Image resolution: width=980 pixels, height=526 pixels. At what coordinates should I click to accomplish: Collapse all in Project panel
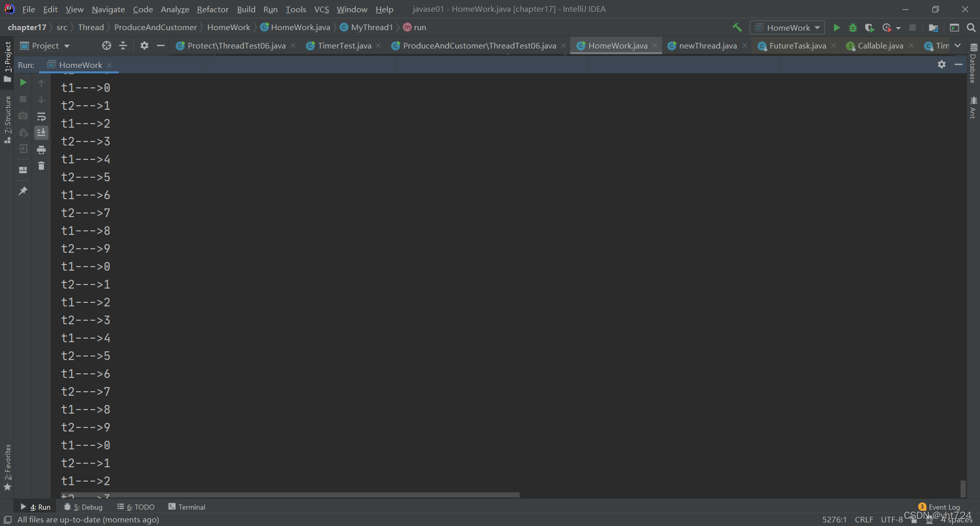(x=123, y=45)
